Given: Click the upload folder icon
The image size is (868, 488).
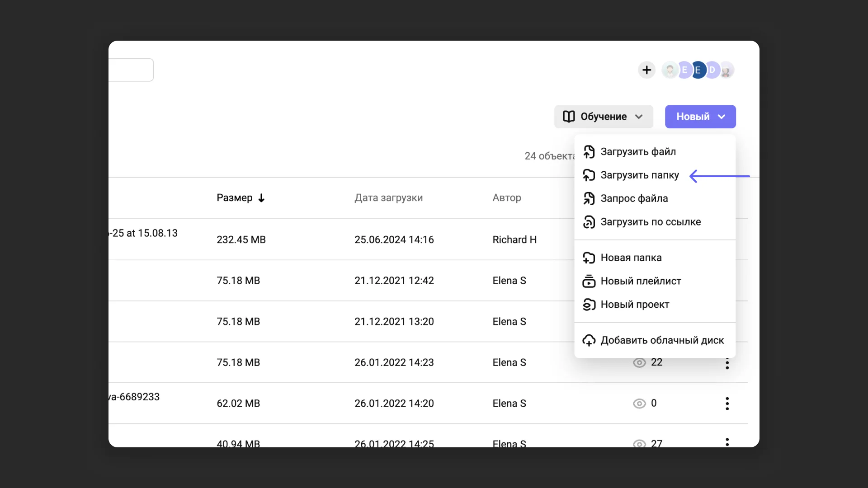Looking at the screenshot, I should coord(589,175).
